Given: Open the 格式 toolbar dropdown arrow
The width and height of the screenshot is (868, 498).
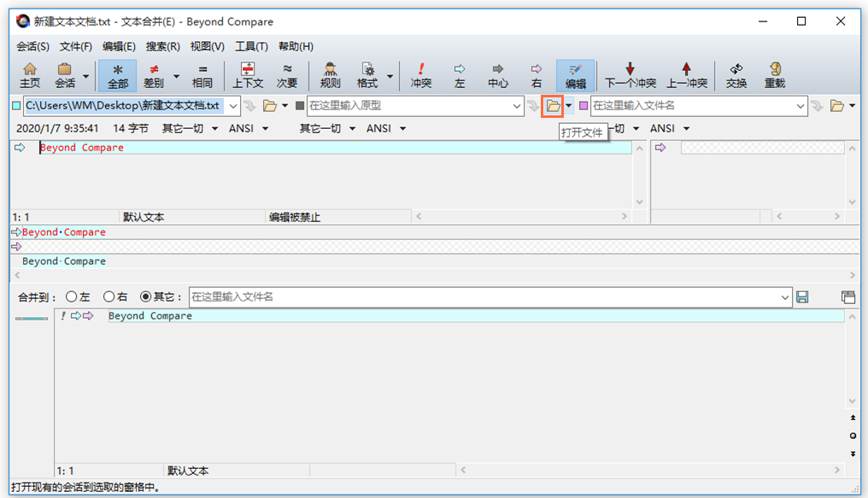Looking at the screenshot, I should pyautogui.click(x=390, y=76).
